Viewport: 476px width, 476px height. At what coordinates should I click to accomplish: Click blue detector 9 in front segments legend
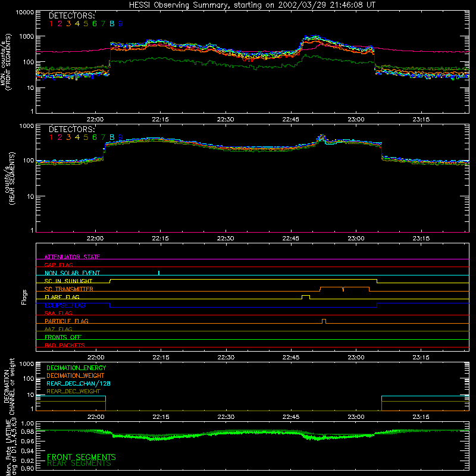[x=121, y=24]
